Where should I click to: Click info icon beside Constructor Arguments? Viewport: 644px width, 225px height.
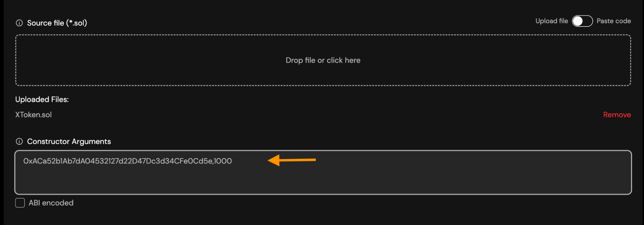19,141
